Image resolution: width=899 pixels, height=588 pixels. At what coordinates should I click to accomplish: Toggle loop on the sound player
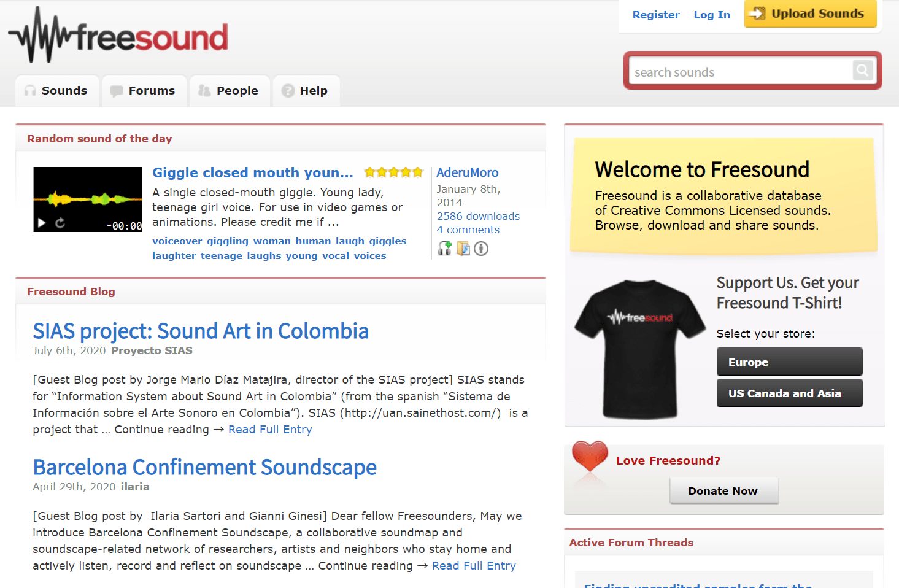pos(60,223)
